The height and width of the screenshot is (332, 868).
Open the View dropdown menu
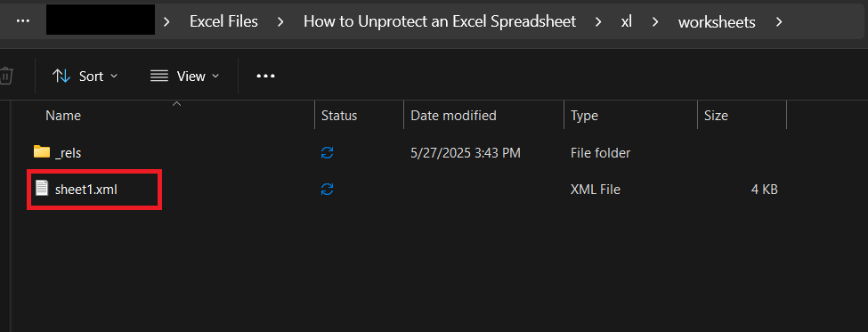(185, 76)
